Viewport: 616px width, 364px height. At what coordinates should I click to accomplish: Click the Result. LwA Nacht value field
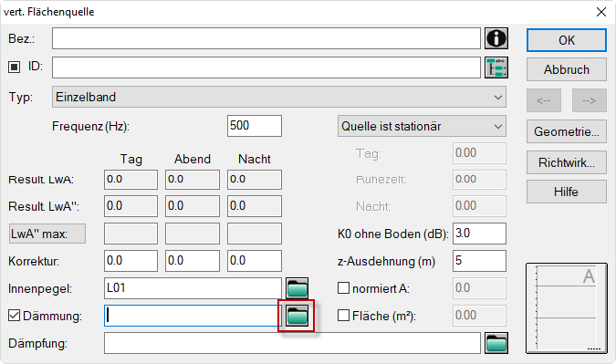coord(255,180)
